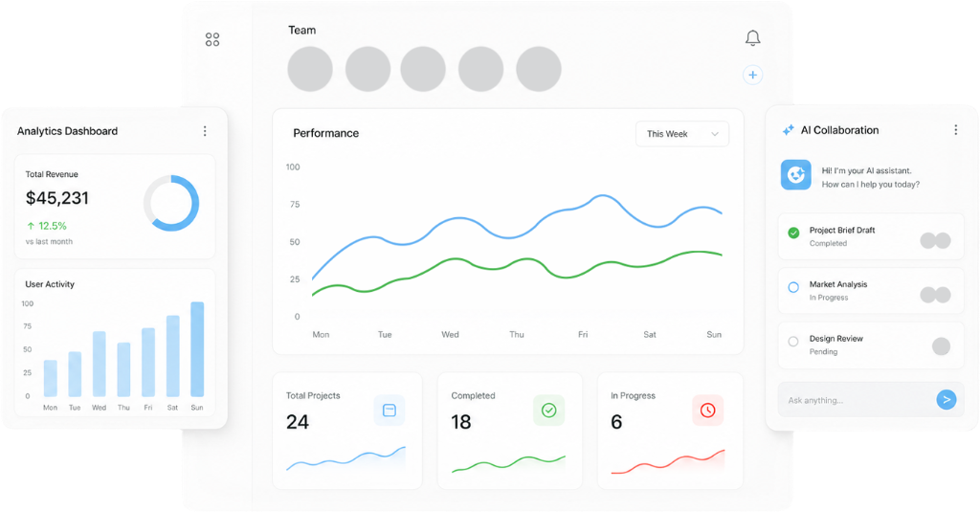
Task: Click the $45,231 revenue value
Action: pos(56,198)
